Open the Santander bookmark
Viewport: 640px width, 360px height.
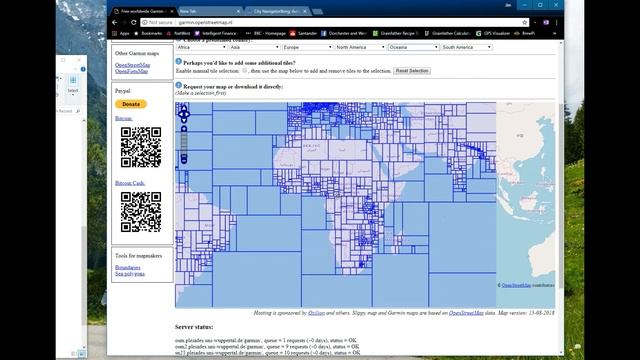[303, 33]
